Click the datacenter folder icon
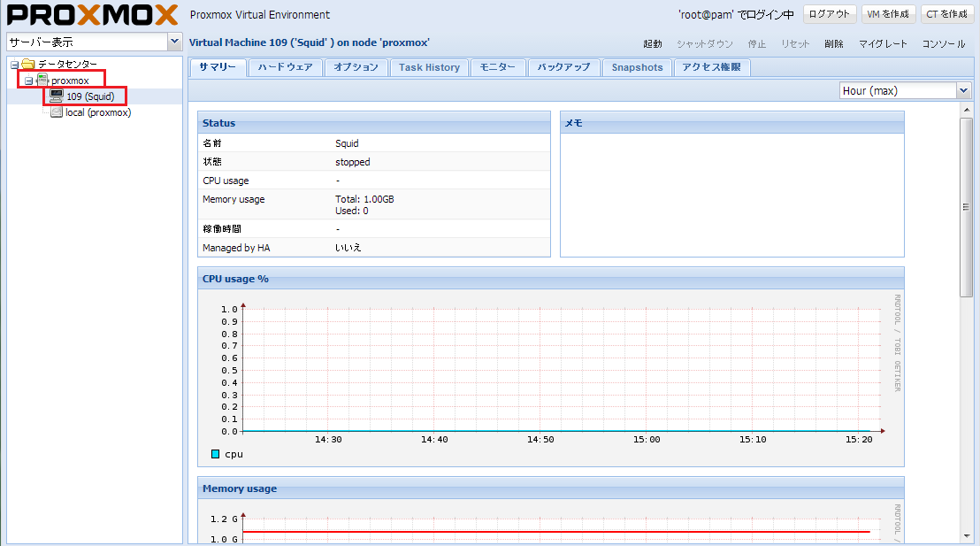This screenshot has height=546, width=980. point(28,65)
